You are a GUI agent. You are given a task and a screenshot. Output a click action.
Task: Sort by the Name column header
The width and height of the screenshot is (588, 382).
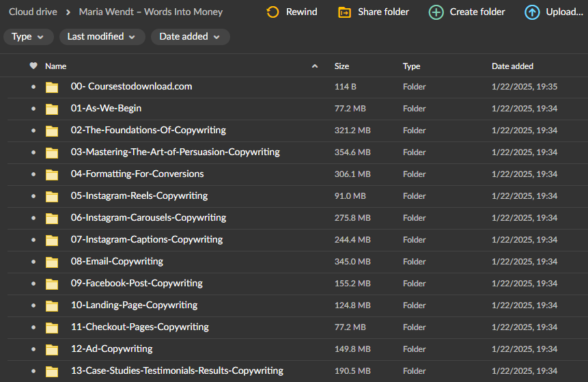(55, 66)
